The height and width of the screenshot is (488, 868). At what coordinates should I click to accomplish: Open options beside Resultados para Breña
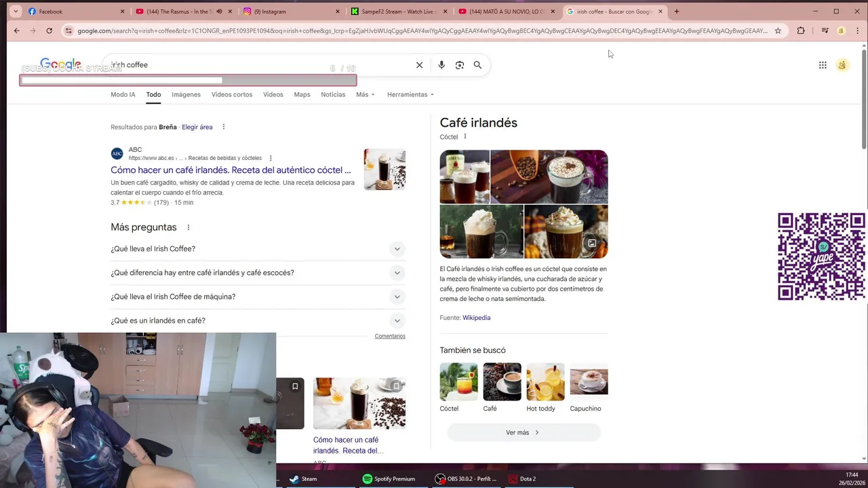[223, 127]
